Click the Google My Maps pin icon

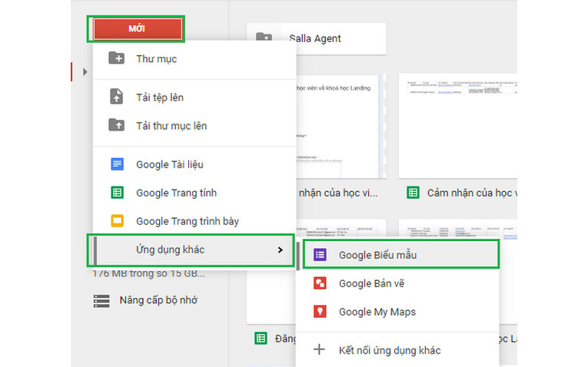[320, 311]
